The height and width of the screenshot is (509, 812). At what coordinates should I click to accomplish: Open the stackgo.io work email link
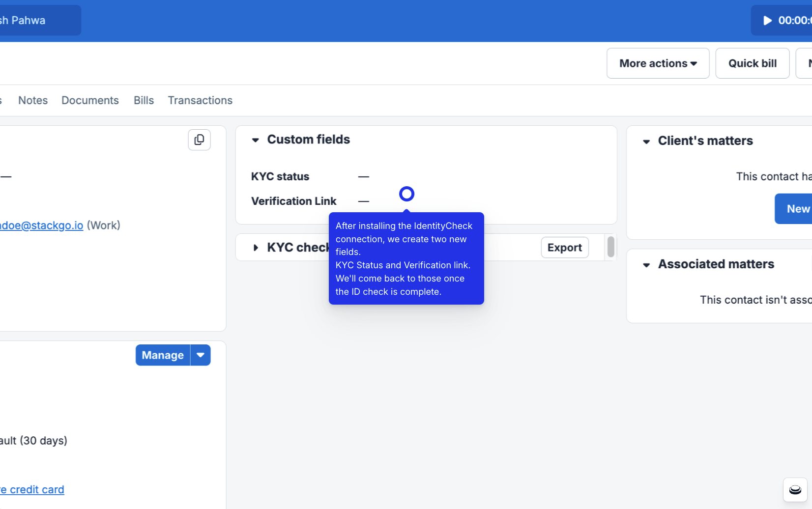(42, 226)
